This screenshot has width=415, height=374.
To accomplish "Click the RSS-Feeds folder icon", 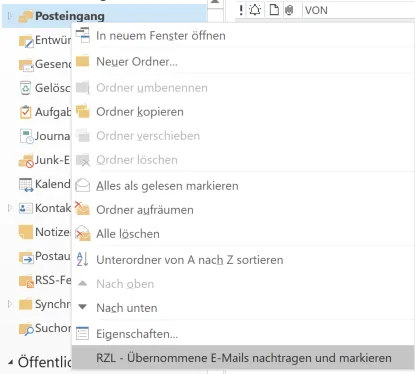I will point(26,281).
